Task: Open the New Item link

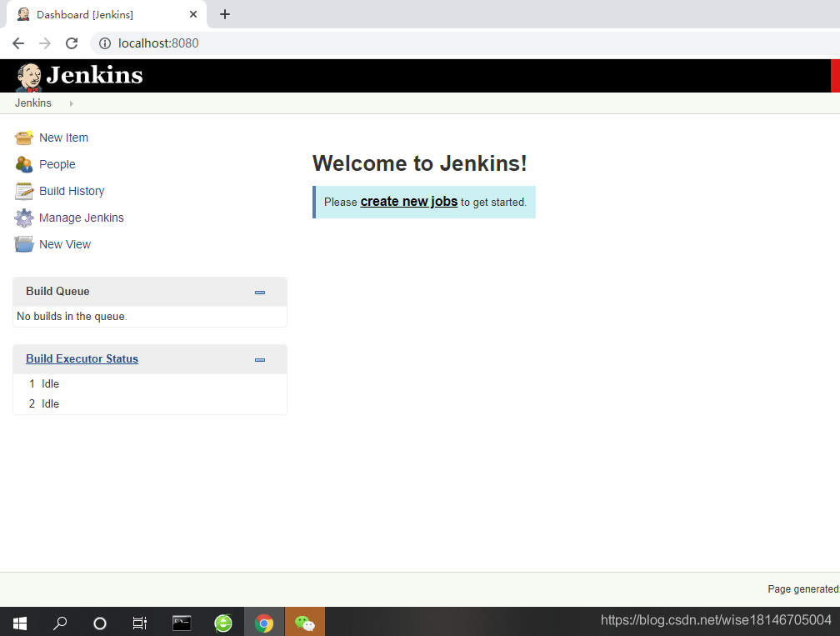Action: point(63,138)
